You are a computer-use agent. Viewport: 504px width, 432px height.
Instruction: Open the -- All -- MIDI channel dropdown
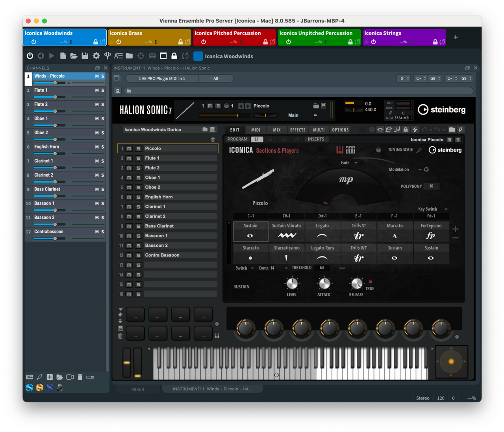[216, 79]
